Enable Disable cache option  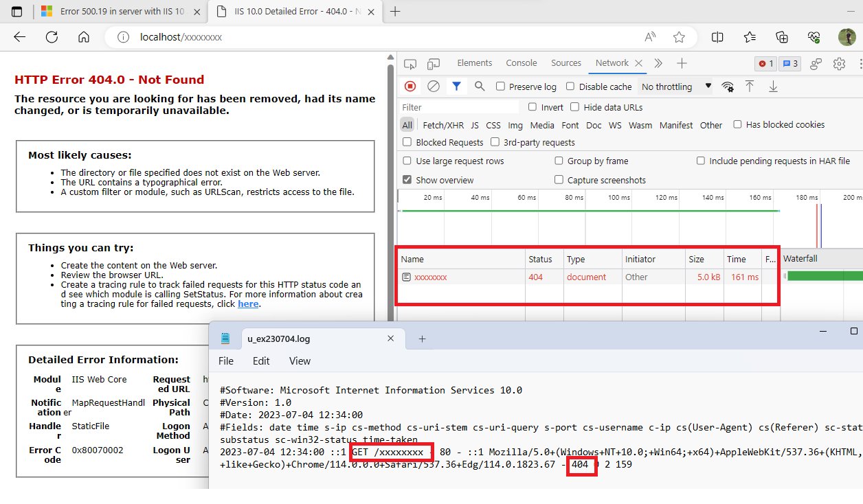(571, 87)
